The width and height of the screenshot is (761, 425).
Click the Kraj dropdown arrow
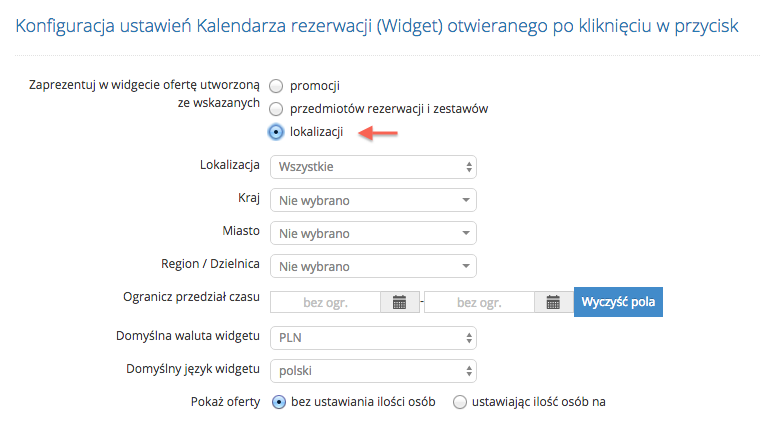coord(466,200)
